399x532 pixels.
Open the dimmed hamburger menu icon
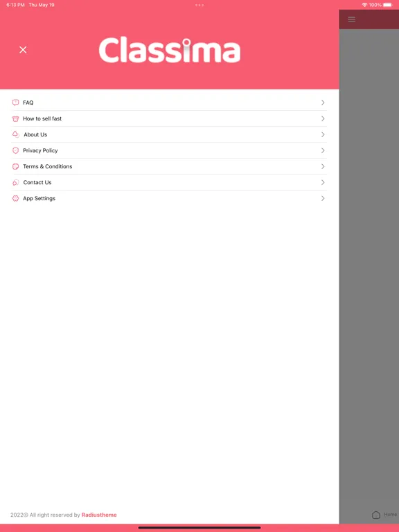coord(351,19)
